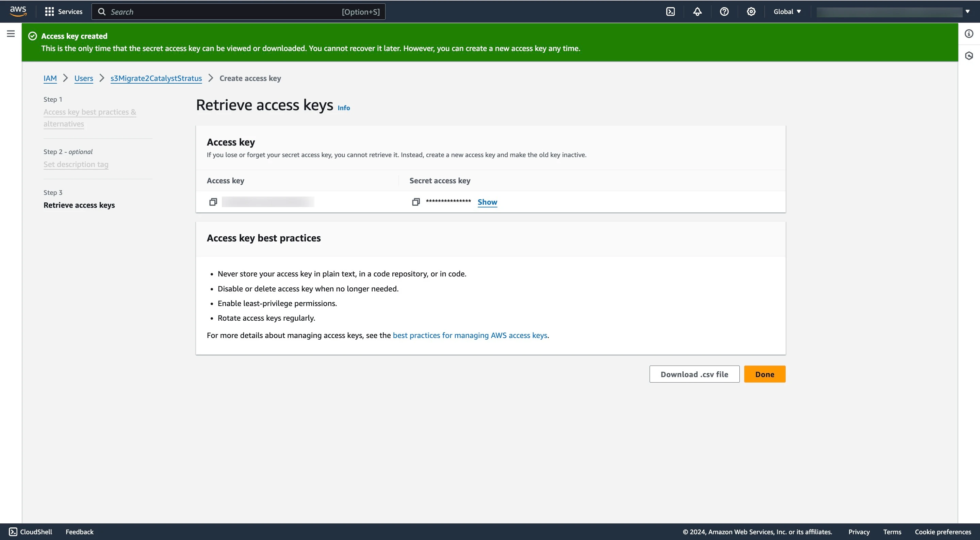Copy the secret access key
The height and width of the screenshot is (540, 980).
click(x=416, y=202)
